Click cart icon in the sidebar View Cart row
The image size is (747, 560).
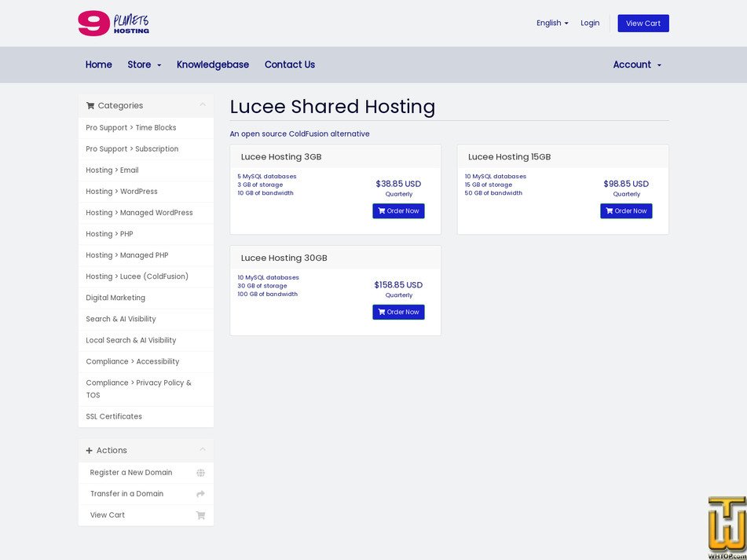200,515
